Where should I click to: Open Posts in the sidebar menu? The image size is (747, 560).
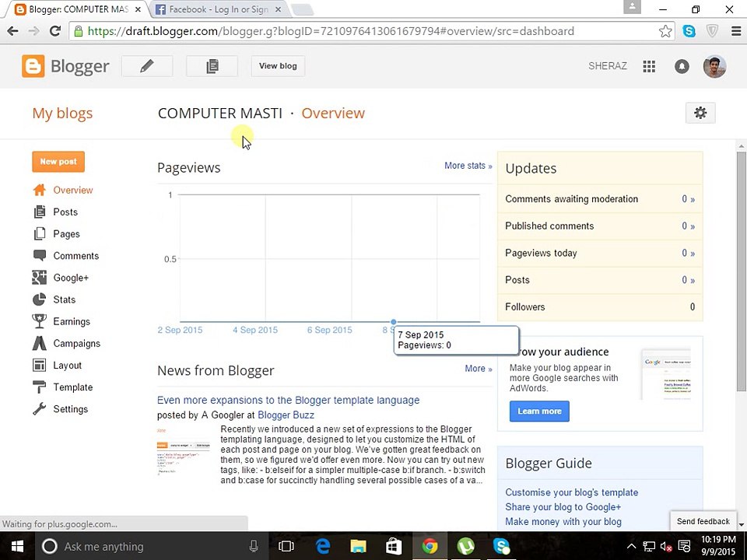point(65,212)
